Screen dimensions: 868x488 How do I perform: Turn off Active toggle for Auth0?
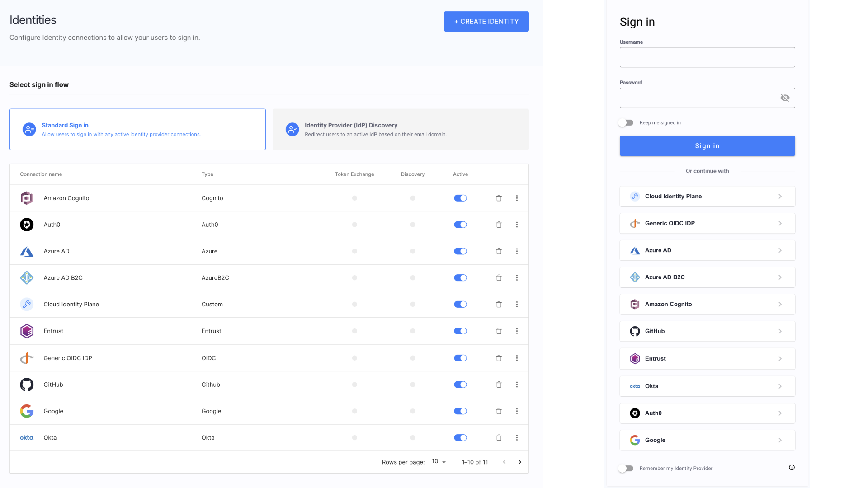pyautogui.click(x=460, y=225)
